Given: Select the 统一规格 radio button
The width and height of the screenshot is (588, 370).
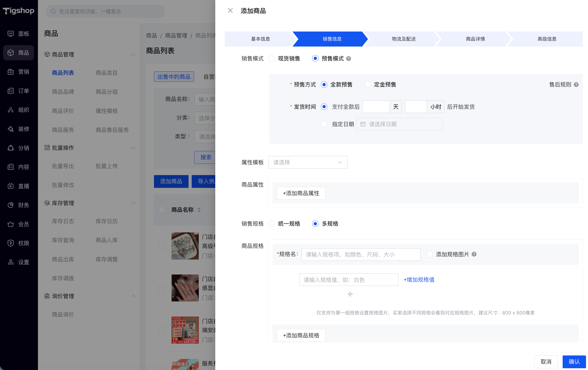Looking at the screenshot, I should tap(272, 224).
